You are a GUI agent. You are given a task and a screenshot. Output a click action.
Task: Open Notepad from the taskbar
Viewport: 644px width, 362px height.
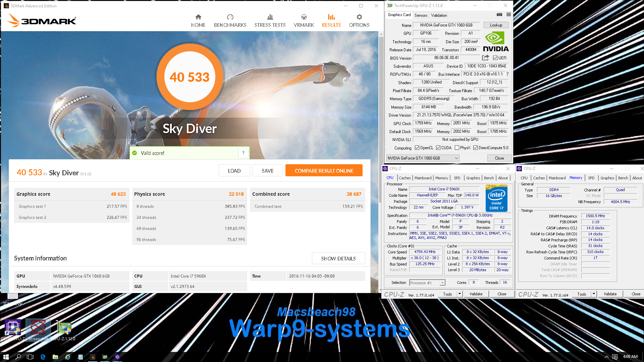pyautogui.click(x=80, y=357)
